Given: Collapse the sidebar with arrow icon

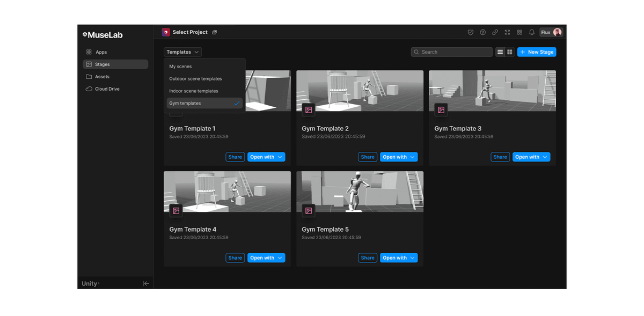Looking at the screenshot, I should (146, 283).
